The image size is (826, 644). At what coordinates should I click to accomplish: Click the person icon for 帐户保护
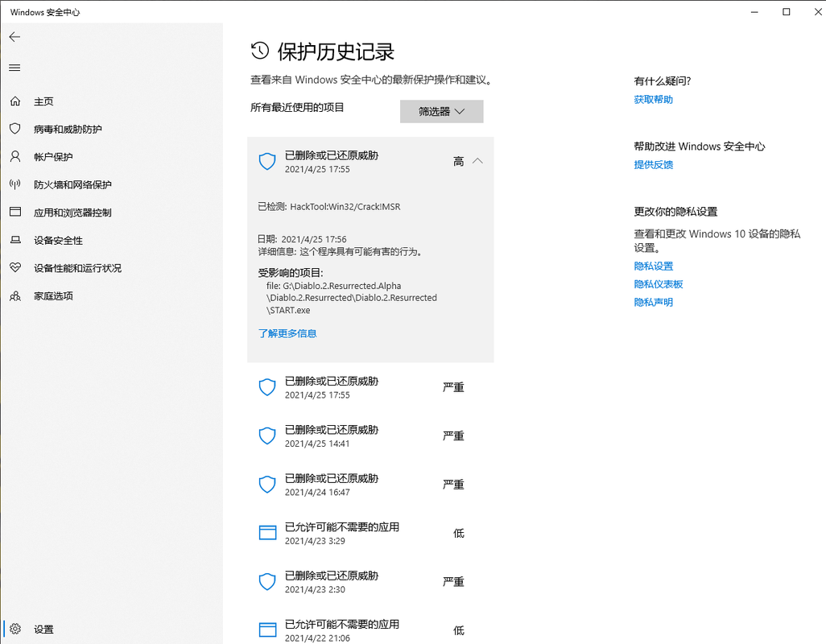coord(15,156)
